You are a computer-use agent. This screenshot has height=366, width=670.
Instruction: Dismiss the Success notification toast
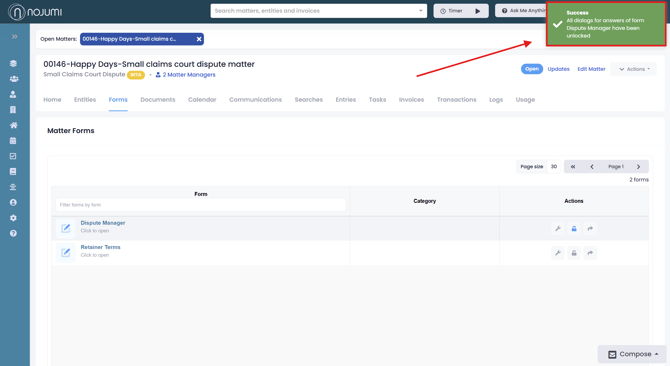[606, 24]
